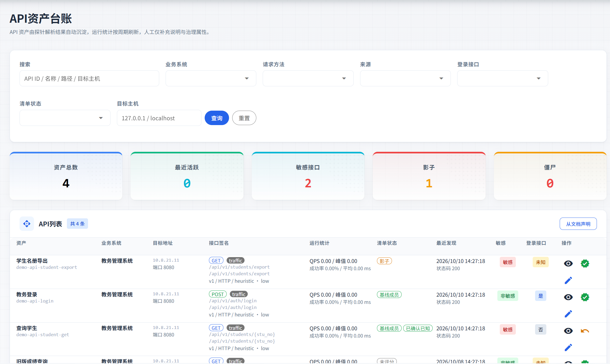Click the 非敏感 badge in 教务登录 row
610x364 pixels.
[x=508, y=296]
